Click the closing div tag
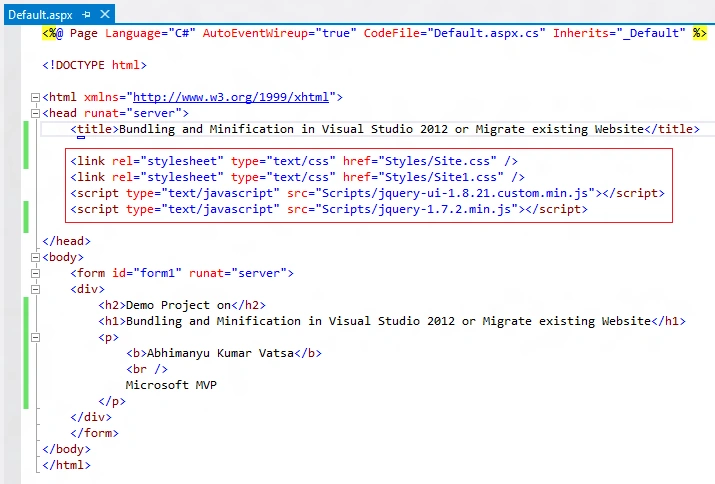The height and width of the screenshot is (484, 715). coord(91,417)
